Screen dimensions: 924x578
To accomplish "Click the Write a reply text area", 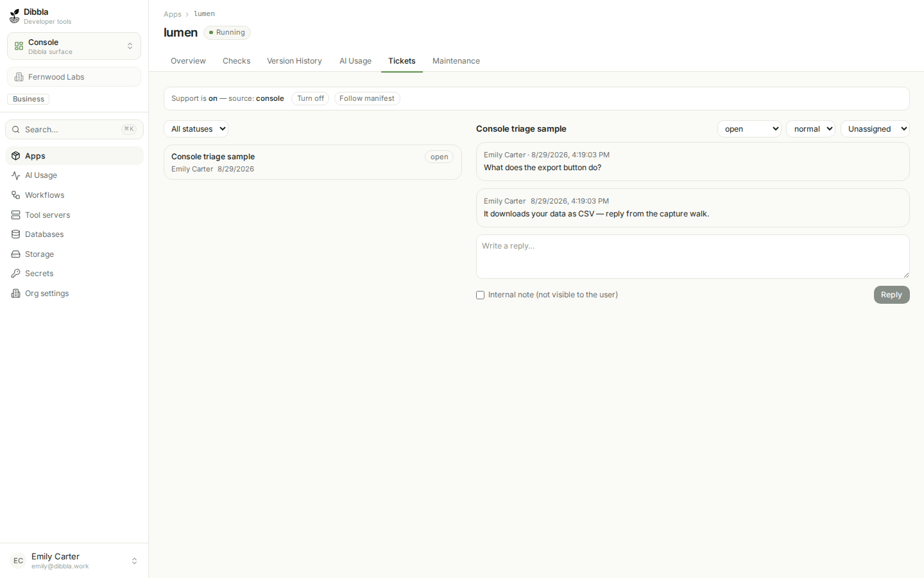I will coord(693,256).
